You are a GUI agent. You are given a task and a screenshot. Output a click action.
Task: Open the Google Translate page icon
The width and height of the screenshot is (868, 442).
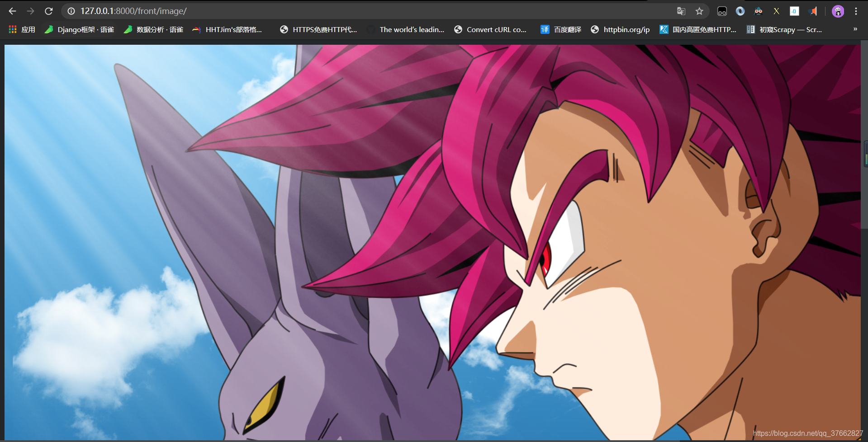point(681,11)
